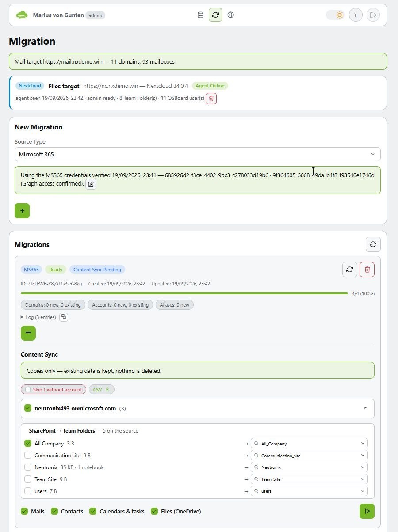Open the Source Type dropdown
Image resolution: width=398 pixels, height=532 pixels.
[198, 154]
